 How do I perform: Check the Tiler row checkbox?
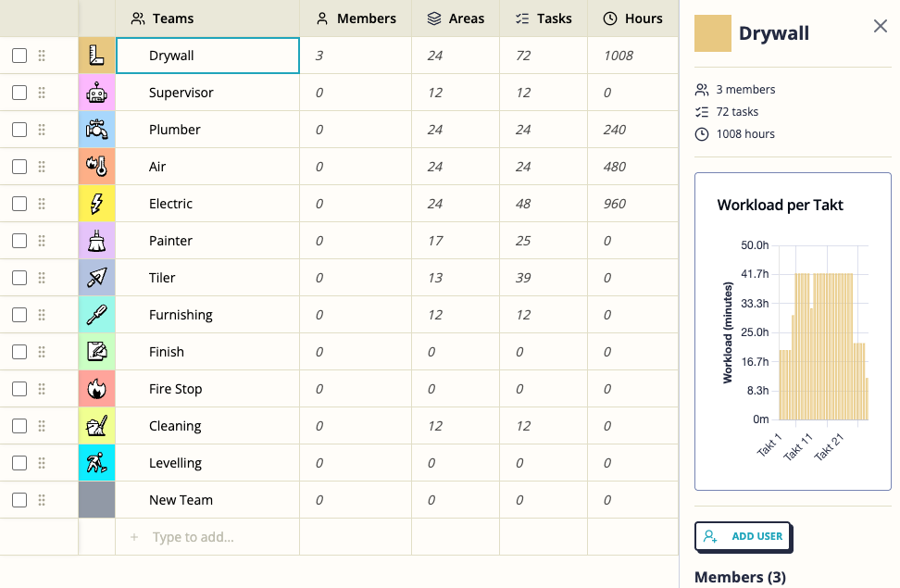coord(19,278)
